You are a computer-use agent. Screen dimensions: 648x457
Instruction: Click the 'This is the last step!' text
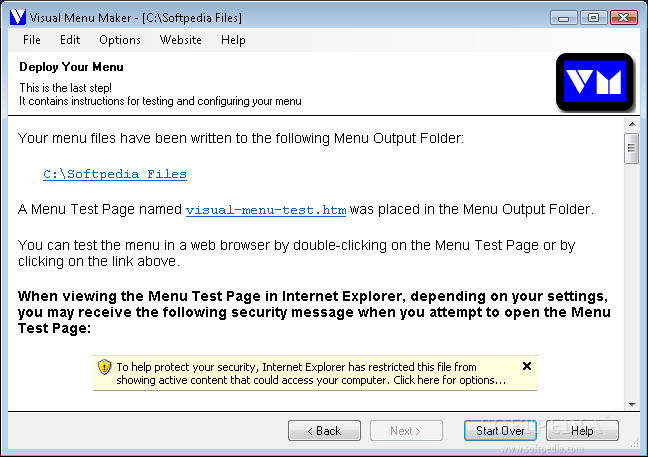click(66, 88)
